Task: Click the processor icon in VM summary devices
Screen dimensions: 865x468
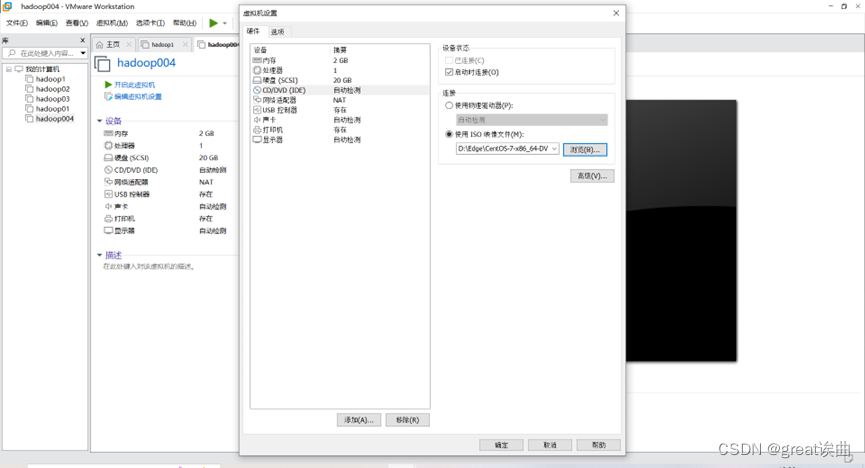Action: [108, 145]
